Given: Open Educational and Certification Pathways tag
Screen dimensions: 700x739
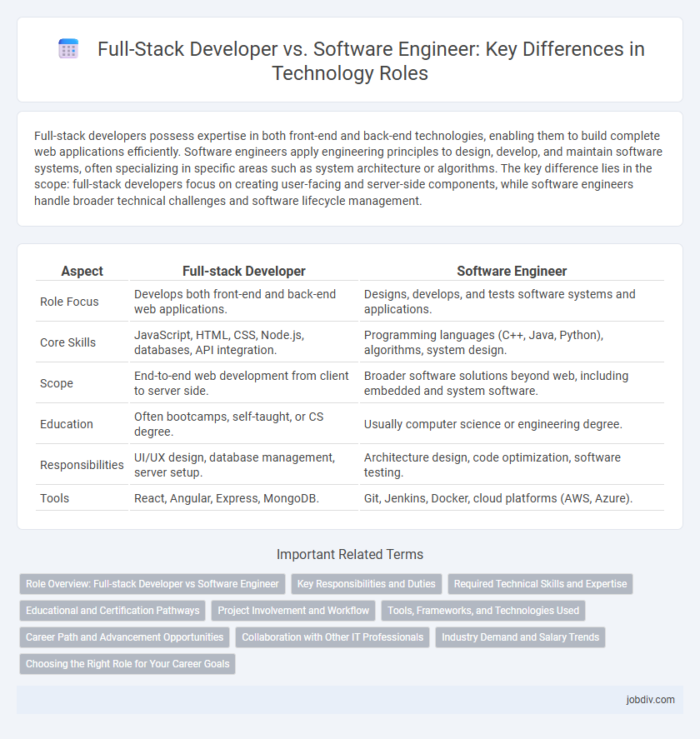Looking at the screenshot, I should coord(112,611).
